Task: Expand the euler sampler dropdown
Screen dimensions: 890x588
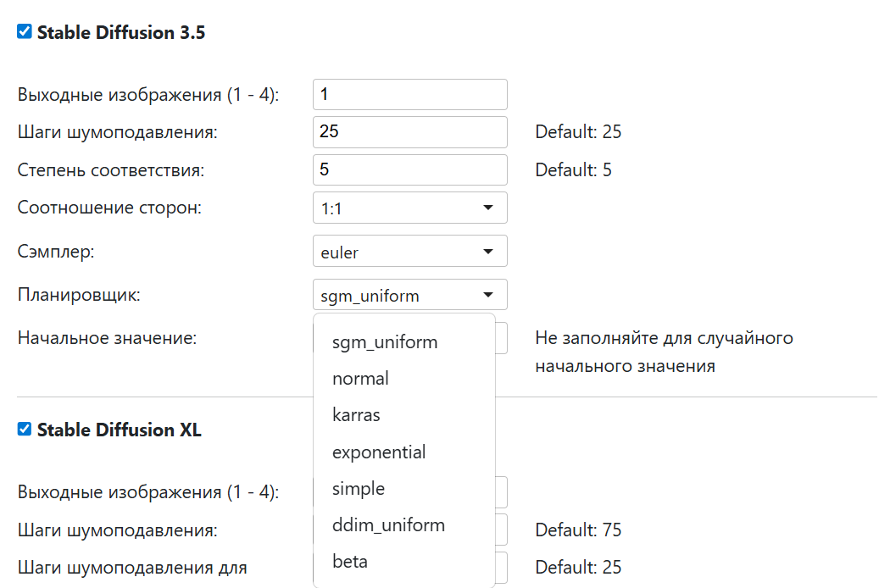Action: (409, 252)
